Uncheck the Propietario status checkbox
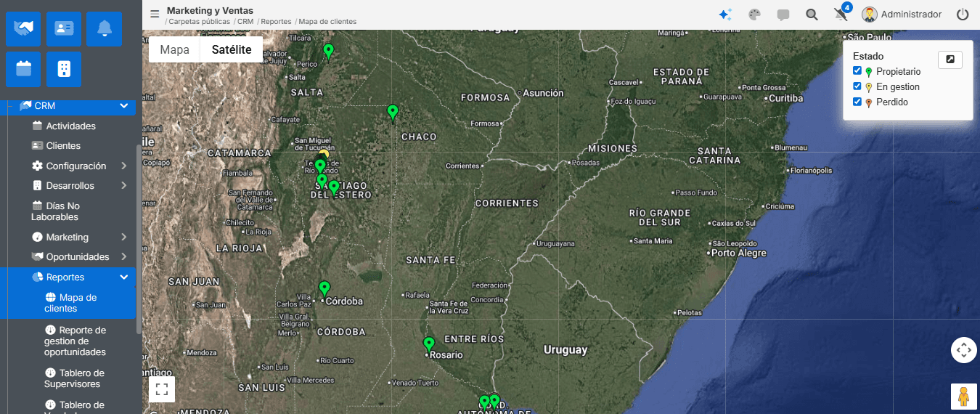 (x=857, y=71)
